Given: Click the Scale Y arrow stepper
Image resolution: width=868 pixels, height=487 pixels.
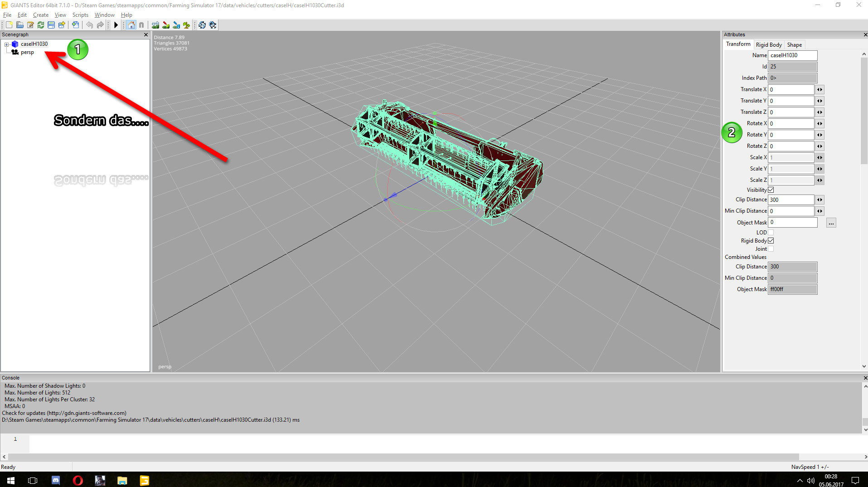Looking at the screenshot, I should [x=820, y=169].
